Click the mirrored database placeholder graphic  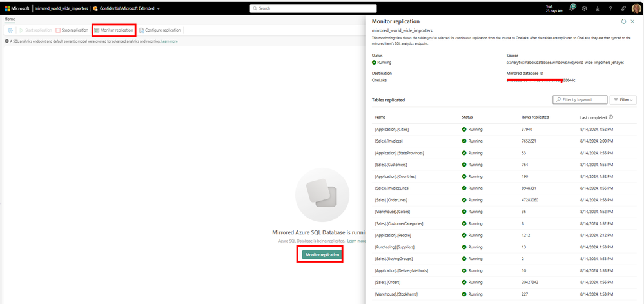(x=322, y=195)
